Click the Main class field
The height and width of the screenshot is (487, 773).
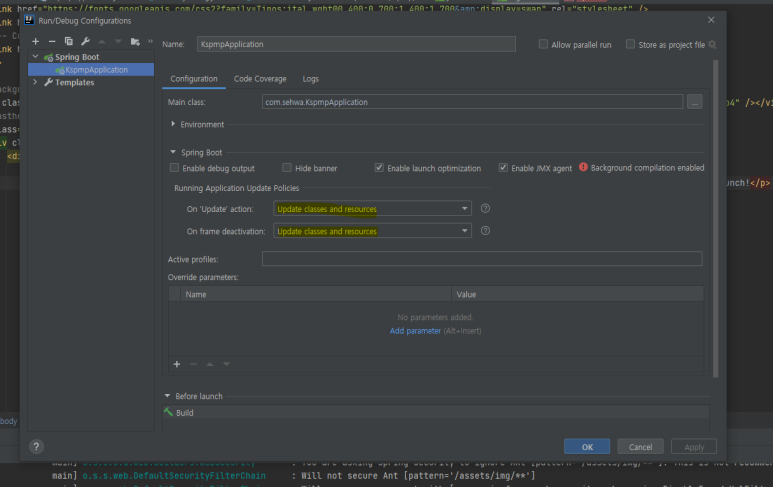pyautogui.click(x=472, y=102)
